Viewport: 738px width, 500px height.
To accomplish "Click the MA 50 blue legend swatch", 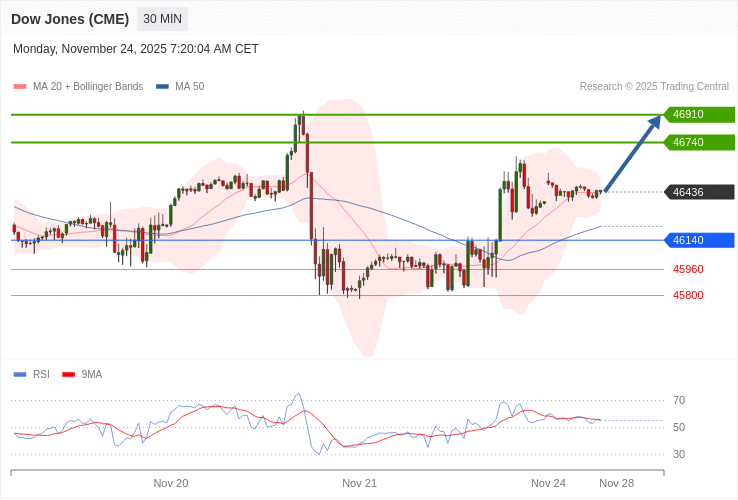I will tap(162, 87).
